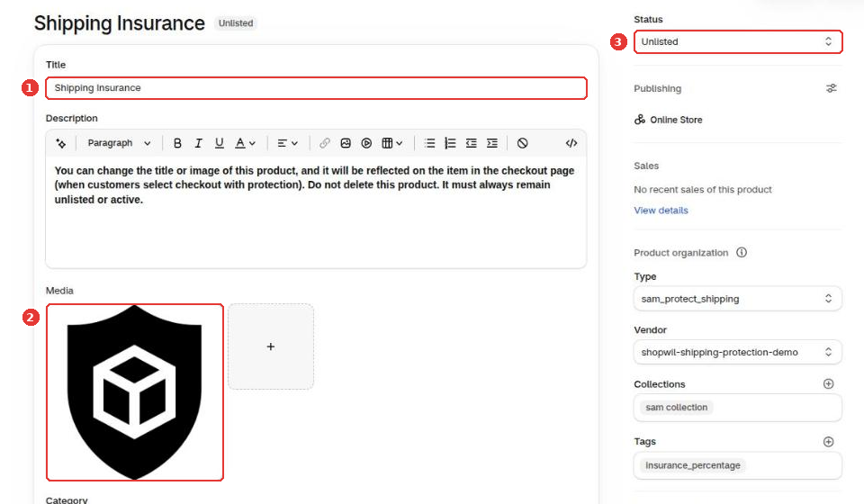864x504 pixels.
Task: Open the Type dropdown sam_protect_shipping
Action: [738, 299]
